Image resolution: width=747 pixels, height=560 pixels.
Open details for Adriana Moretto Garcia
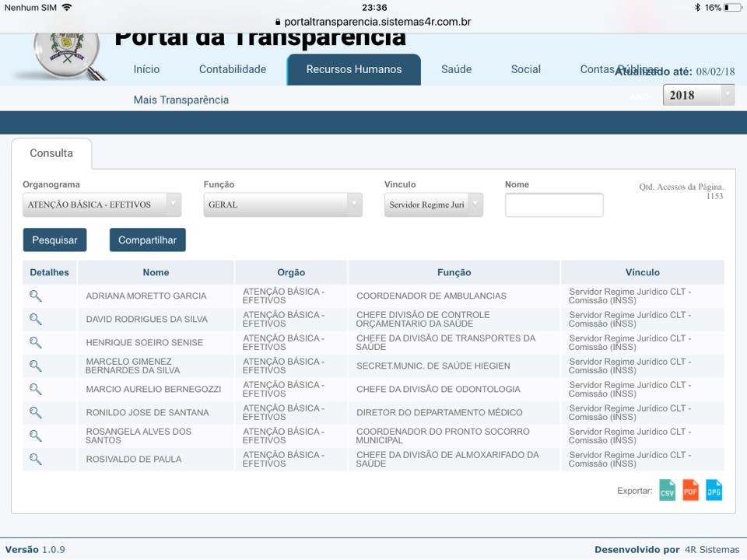[x=35, y=296]
